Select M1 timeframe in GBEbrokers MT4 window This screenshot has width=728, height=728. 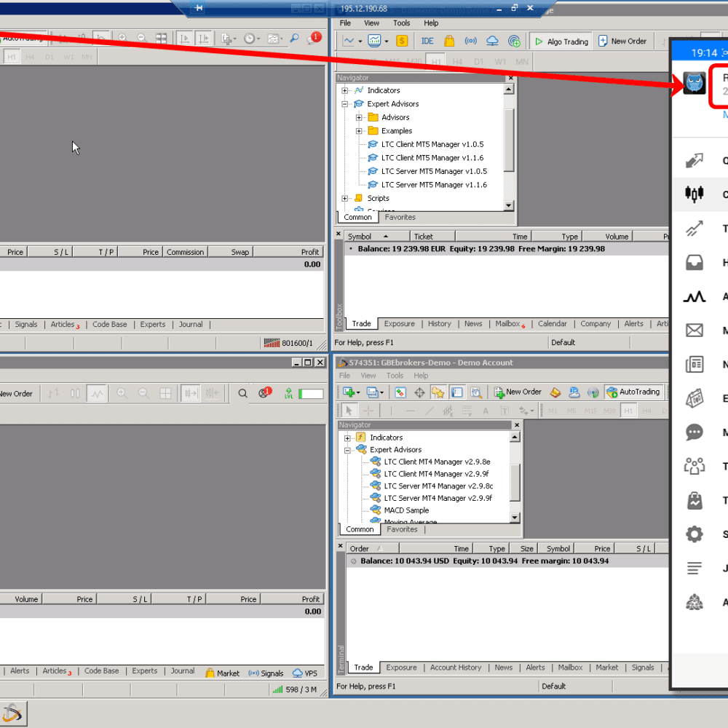[x=553, y=411]
